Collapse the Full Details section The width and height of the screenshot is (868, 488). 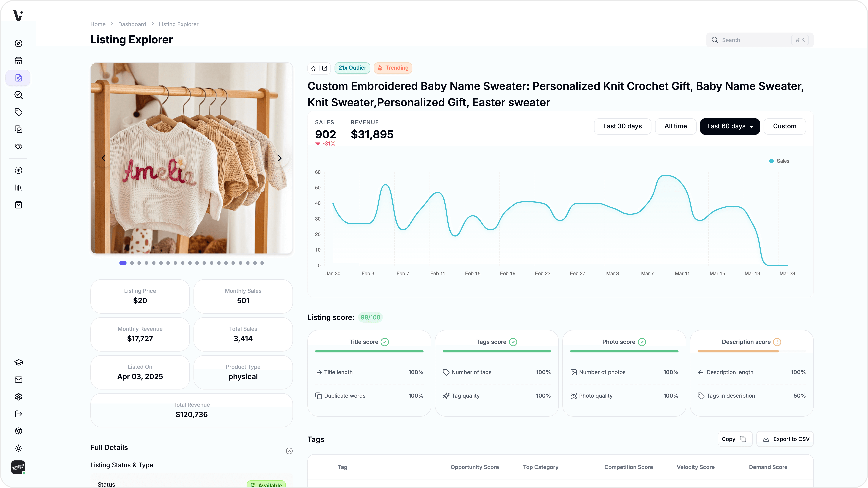[289, 451]
